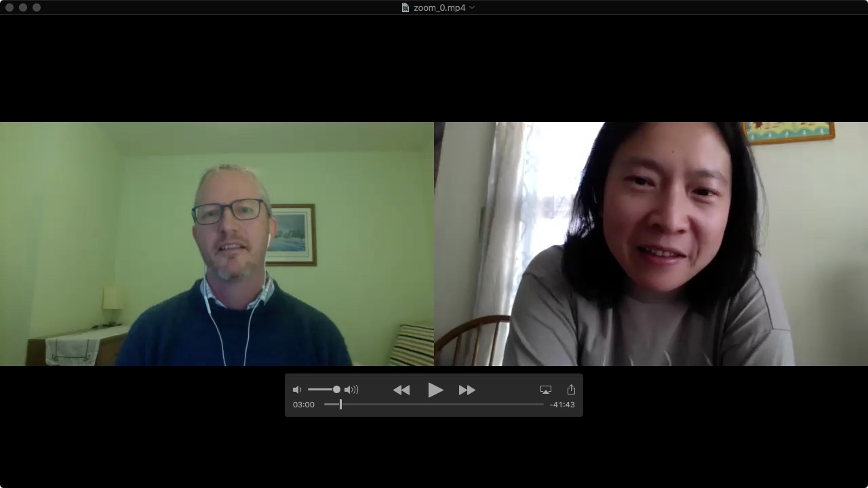This screenshot has width=868, height=488.
Task: Click the zoom_0.mp4 document file icon
Action: [x=406, y=7]
